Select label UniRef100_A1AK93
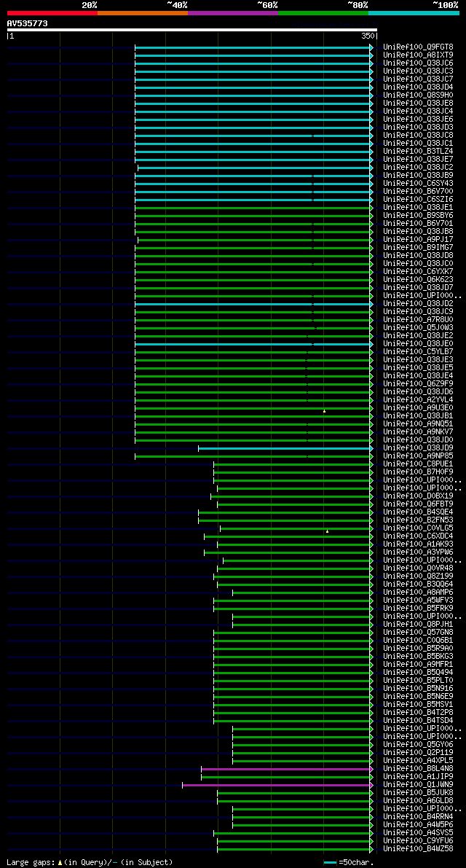This screenshot has height=868, width=466. 418,544
